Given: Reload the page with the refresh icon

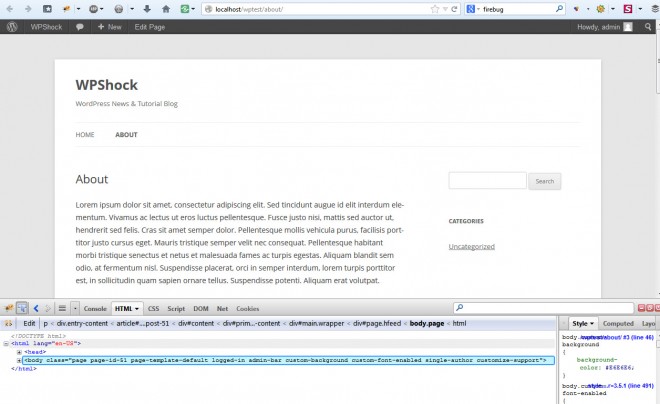Looking at the screenshot, I should point(454,9).
